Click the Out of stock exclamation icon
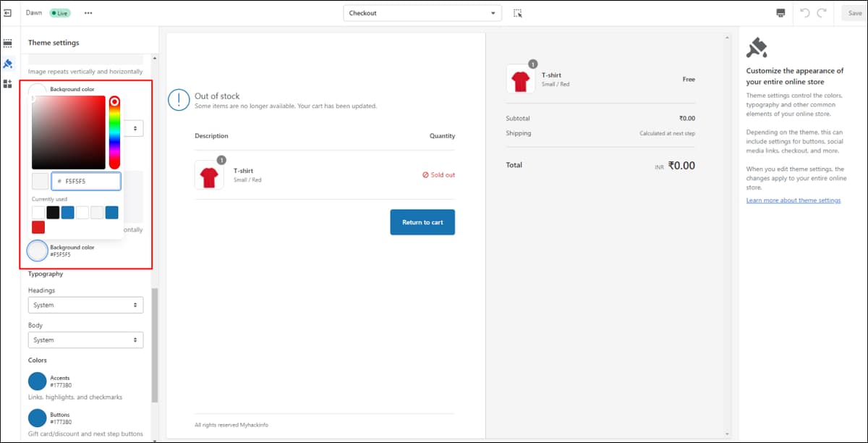The image size is (868, 443). tap(179, 101)
